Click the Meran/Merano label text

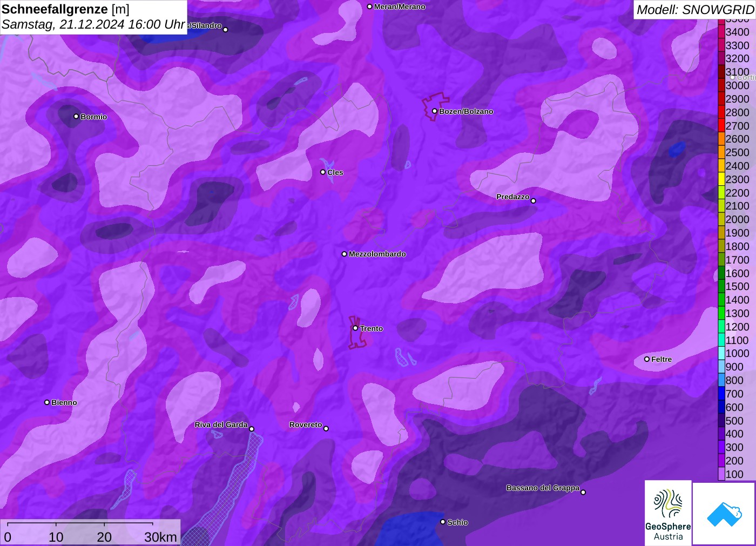(x=400, y=6)
